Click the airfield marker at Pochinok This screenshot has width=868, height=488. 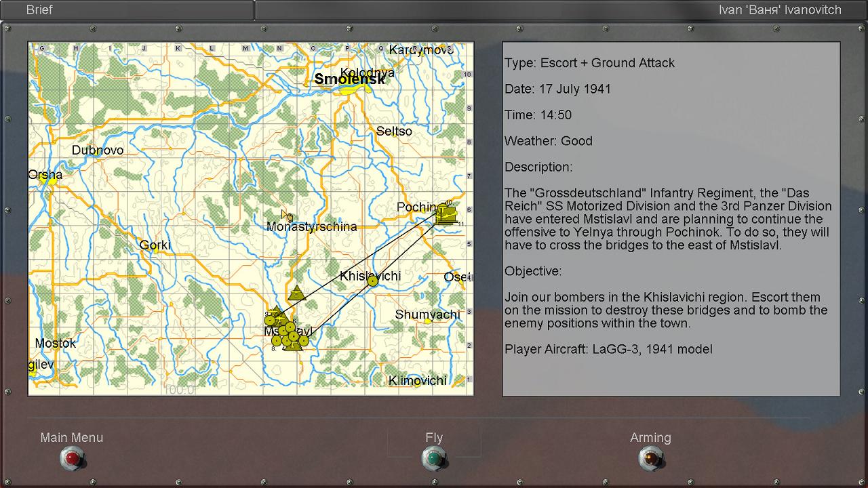pyautogui.click(x=446, y=214)
